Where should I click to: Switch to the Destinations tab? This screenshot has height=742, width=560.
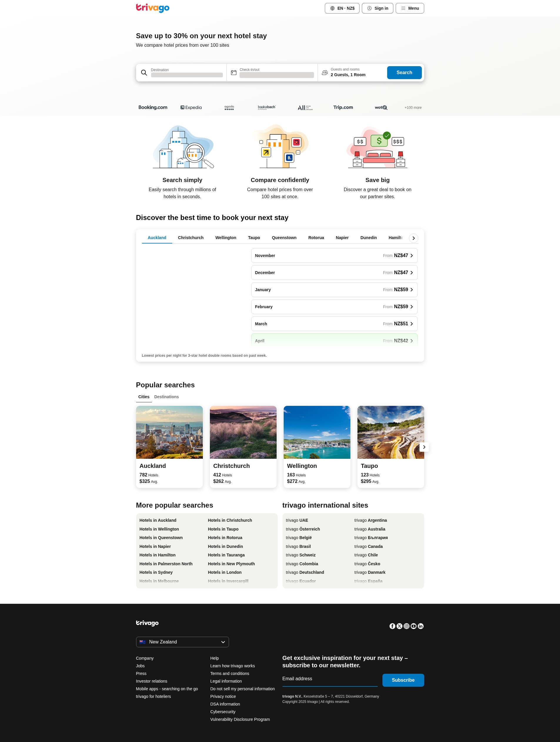point(166,397)
